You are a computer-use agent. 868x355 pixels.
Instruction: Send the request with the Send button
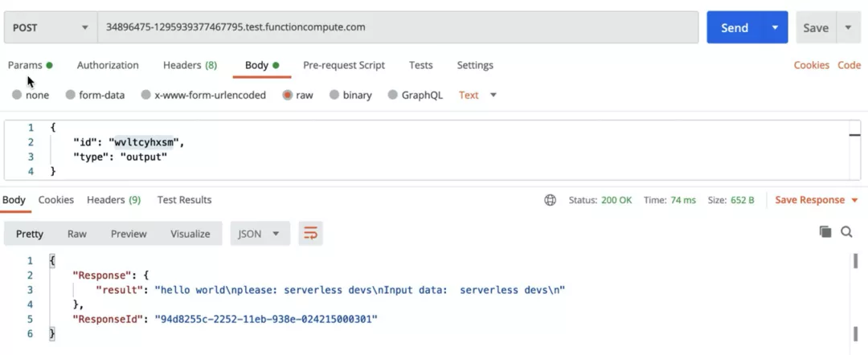pyautogui.click(x=735, y=27)
